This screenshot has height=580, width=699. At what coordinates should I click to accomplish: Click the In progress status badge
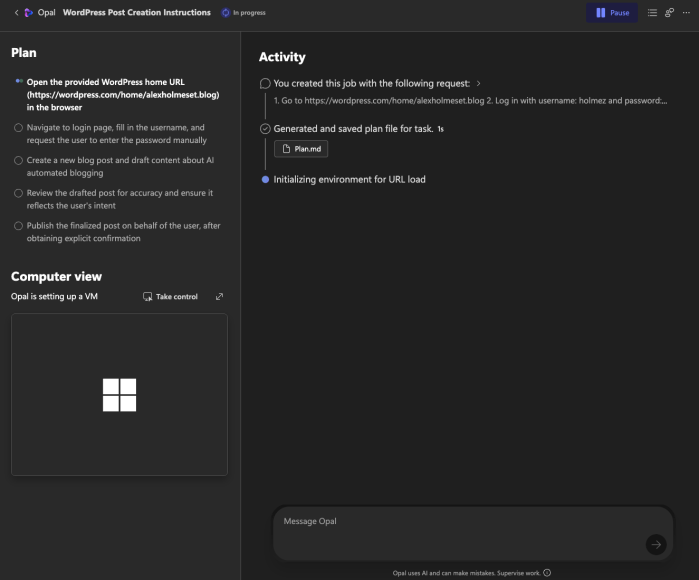pyautogui.click(x=243, y=13)
